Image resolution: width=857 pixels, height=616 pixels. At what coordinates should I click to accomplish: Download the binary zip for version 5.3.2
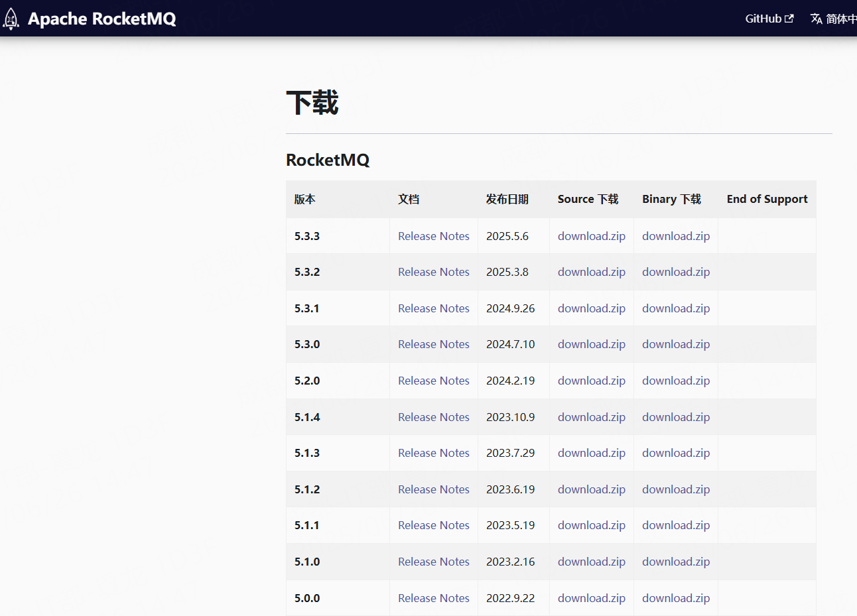[675, 272]
